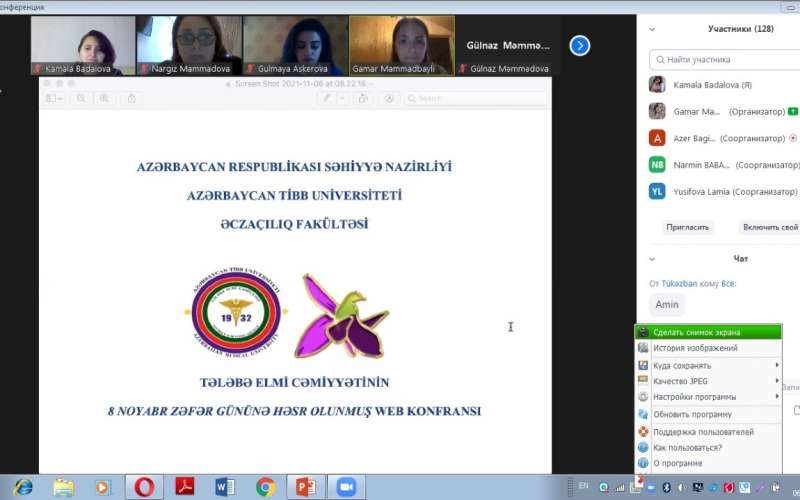Open PowerPoint from the taskbar
Image resolution: width=800 pixels, height=500 pixels.
(x=306, y=487)
